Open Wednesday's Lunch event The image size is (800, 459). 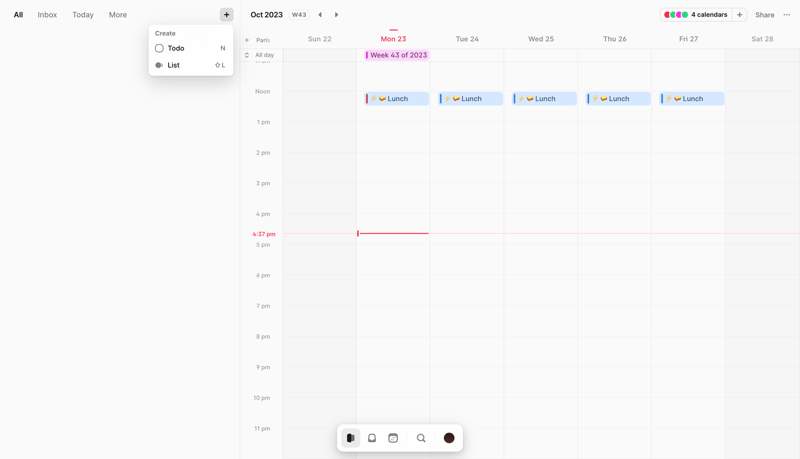[x=544, y=98]
